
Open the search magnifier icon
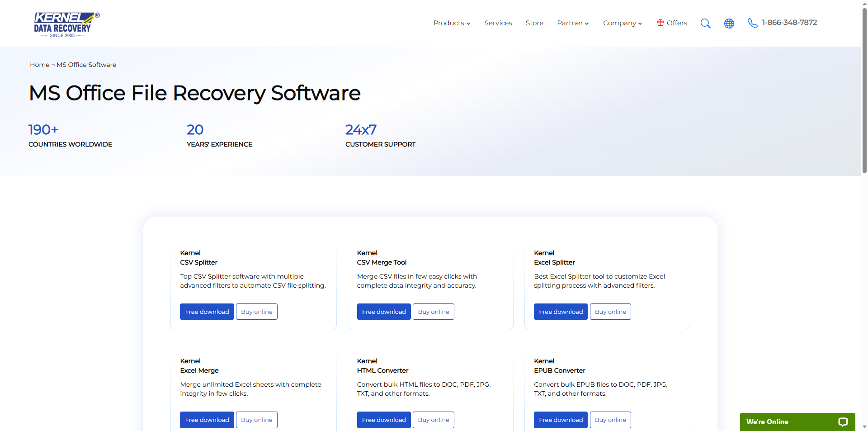coord(705,24)
